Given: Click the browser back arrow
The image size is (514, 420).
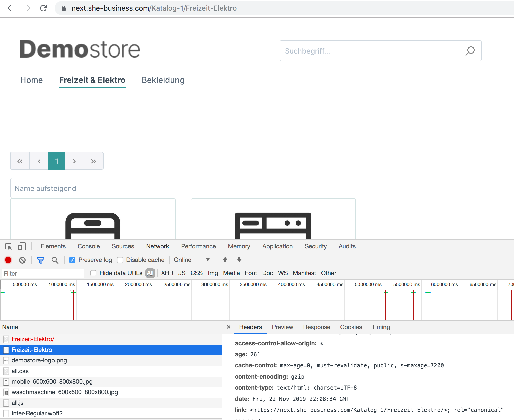Looking at the screenshot, I should [11, 8].
